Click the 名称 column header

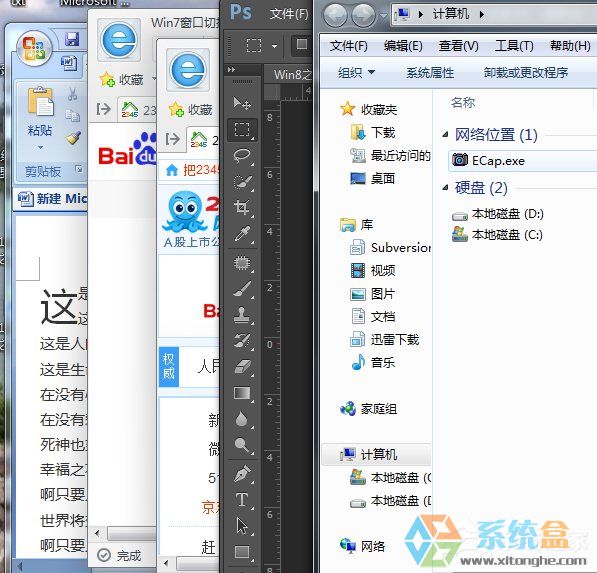click(x=463, y=102)
